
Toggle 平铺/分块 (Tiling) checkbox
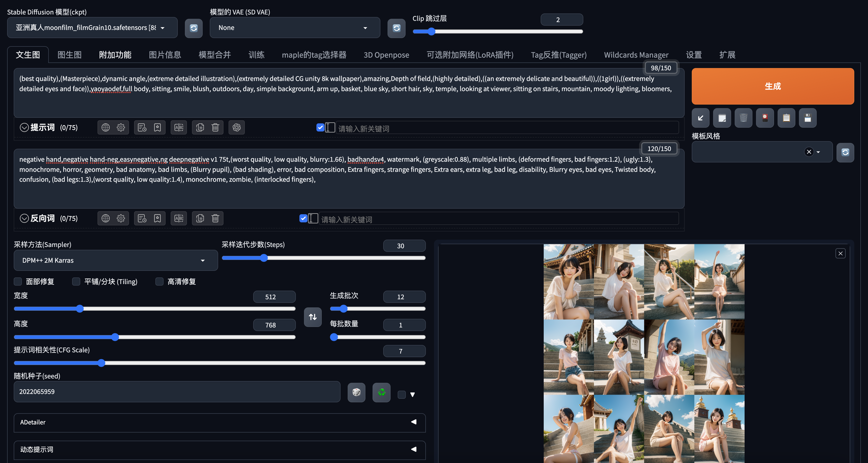click(x=76, y=282)
